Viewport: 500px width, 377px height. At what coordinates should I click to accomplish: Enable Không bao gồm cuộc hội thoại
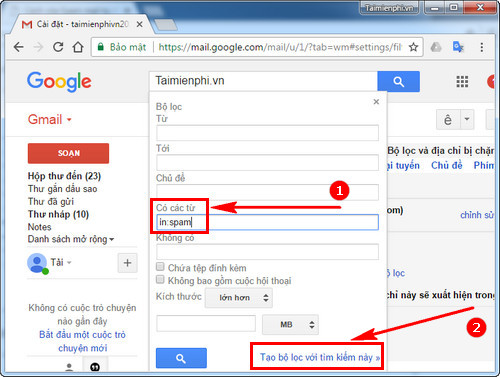click(160, 279)
